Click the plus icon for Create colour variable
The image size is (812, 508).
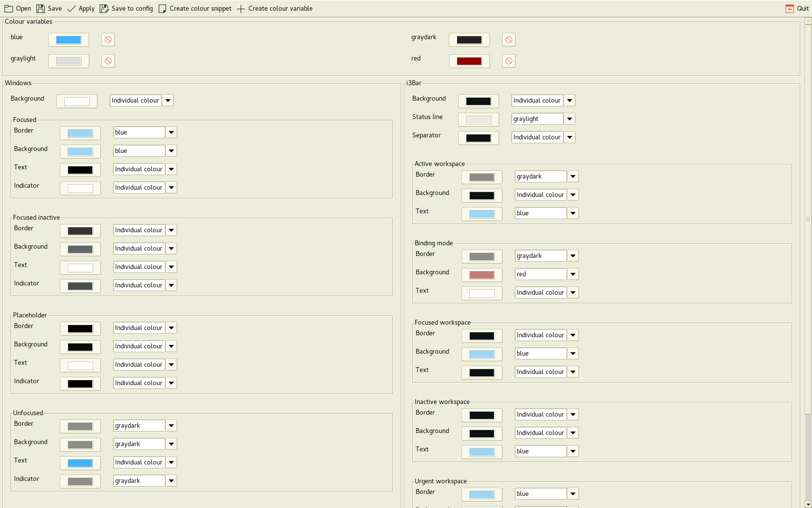point(241,9)
